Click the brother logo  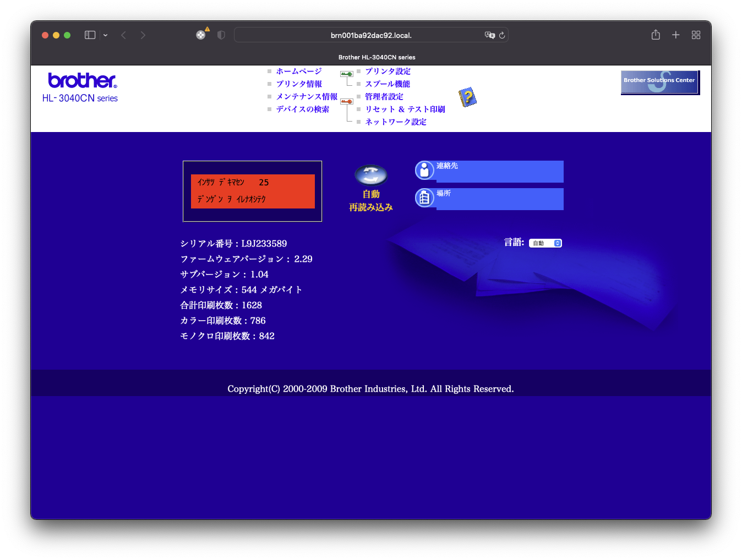pos(83,80)
